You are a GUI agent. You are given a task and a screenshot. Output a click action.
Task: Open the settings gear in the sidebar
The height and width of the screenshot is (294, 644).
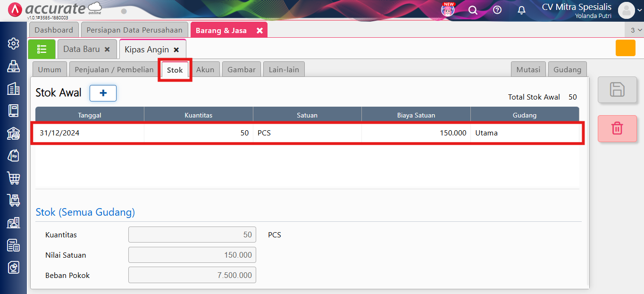click(x=13, y=43)
